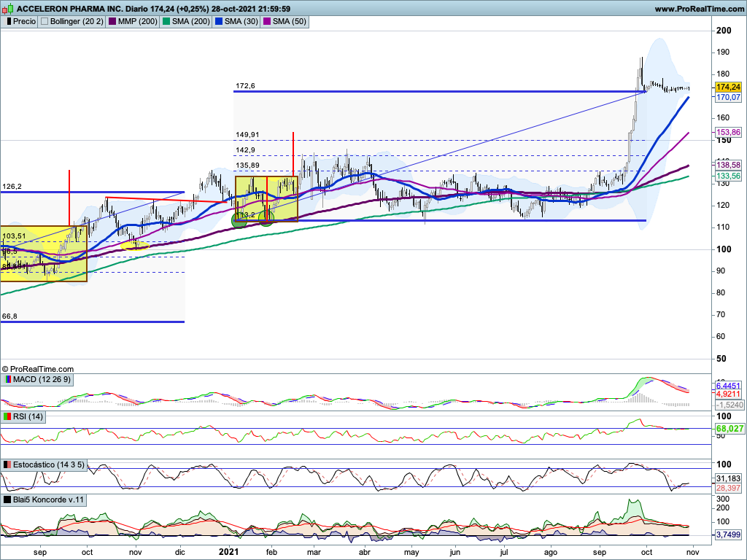
Task: Click the stochastic value tag 31,183
Action: (729, 478)
